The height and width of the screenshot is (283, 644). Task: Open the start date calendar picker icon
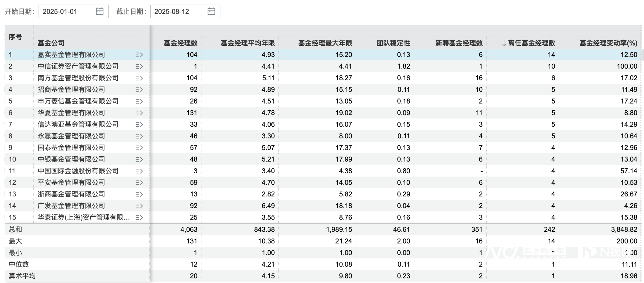coord(100,11)
